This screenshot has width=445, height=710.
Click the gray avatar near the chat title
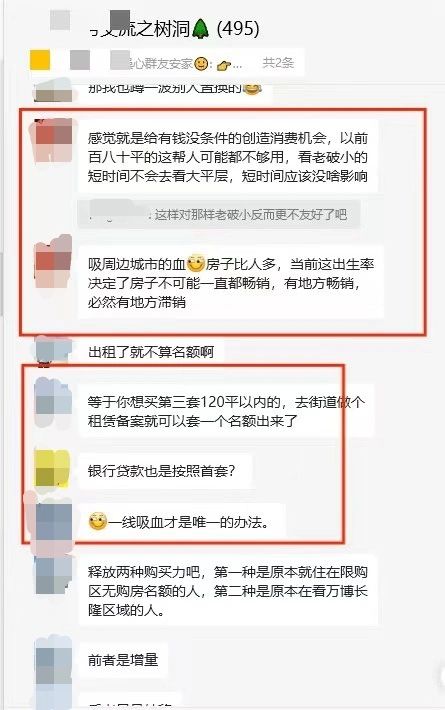click(x=120, y=20)
